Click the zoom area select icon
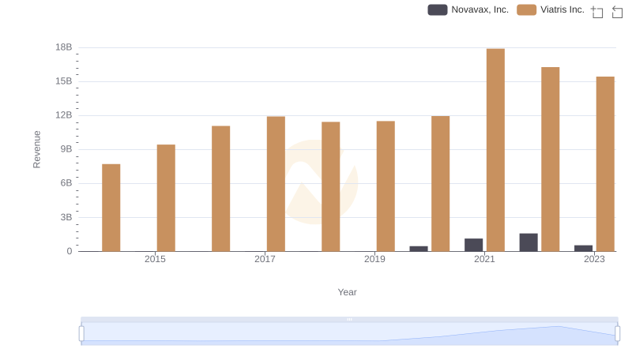The height and width of the screenshot is (364, 632). (x=597, y=12)
